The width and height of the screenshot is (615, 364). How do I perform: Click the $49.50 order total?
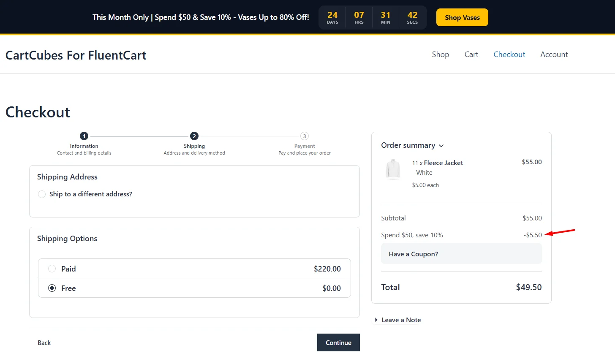click(529, 287)
